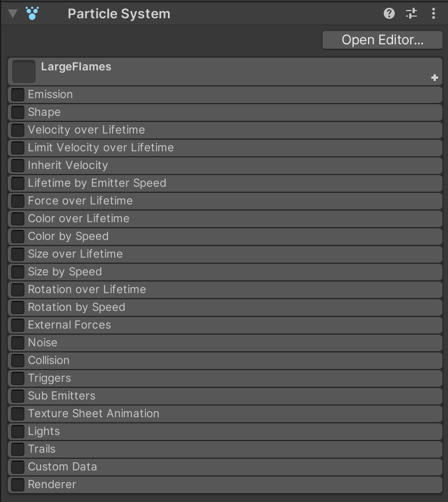
Task: Open the component presets icon
Action: pyautogui.click(x=411, y=13)
